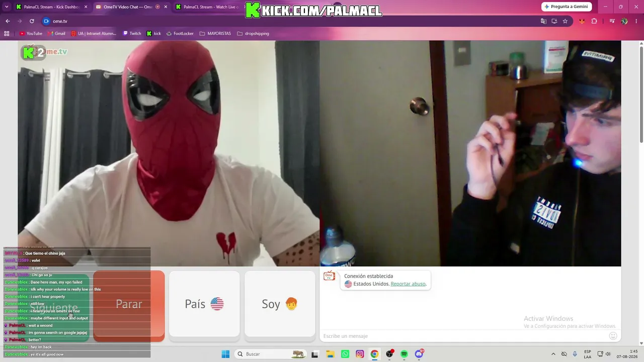The width and height of the screenshot is (644, 362).
Task: Show hidden system tray icons
Action: 553,354
